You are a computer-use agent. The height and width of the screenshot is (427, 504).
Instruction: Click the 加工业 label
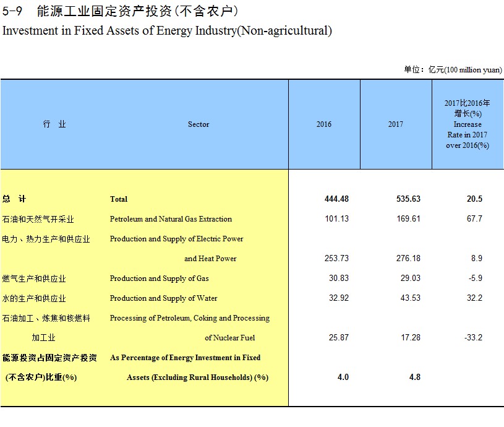pos(43,338)
